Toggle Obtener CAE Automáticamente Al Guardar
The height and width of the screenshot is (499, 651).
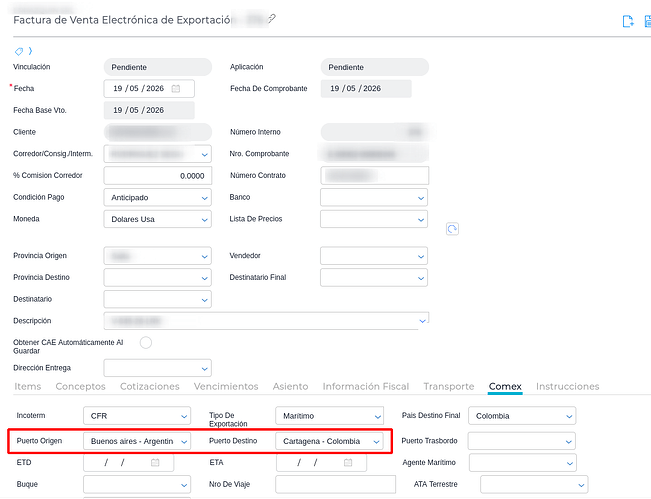tap(146, 342)
